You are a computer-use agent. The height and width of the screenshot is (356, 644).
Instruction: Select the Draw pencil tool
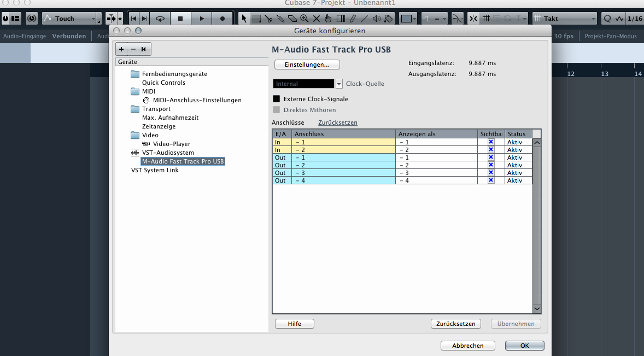tap(353, 19)
